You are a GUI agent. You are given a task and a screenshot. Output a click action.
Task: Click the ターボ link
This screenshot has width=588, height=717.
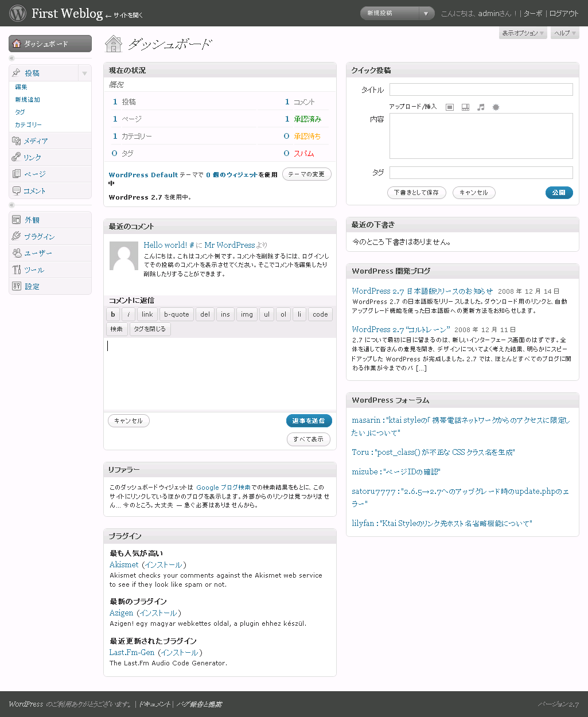532,13
